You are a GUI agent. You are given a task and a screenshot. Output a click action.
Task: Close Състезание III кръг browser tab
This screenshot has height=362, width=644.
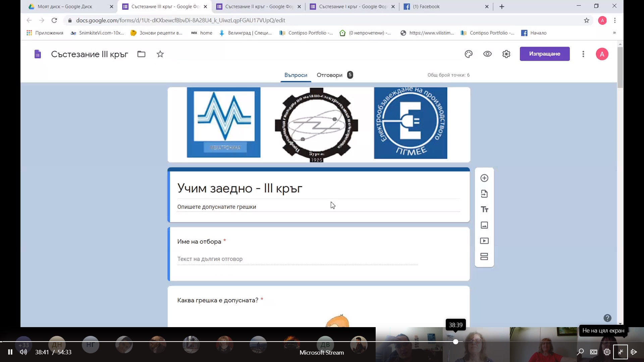[x=205, y=6]
